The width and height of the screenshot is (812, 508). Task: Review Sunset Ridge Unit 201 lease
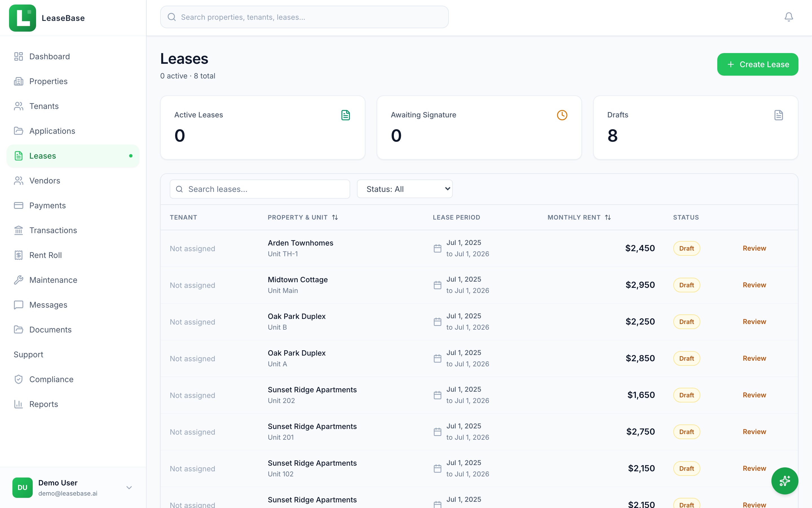(754, 432)
